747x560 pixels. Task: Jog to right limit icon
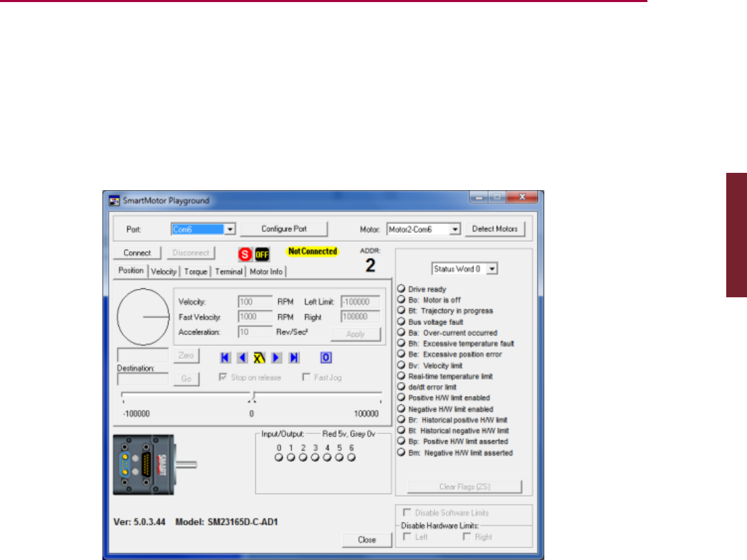coord(294,357)
